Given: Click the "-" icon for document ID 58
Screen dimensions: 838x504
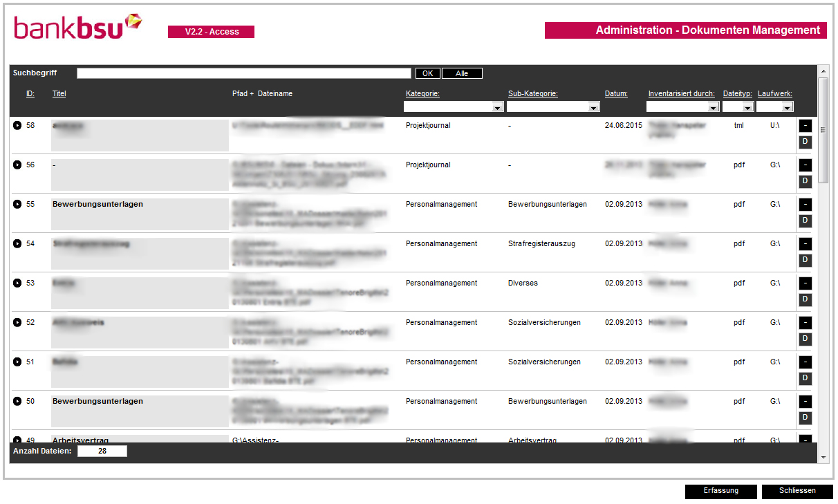Looking at the screenshot, I should click(x=804, y=127).
